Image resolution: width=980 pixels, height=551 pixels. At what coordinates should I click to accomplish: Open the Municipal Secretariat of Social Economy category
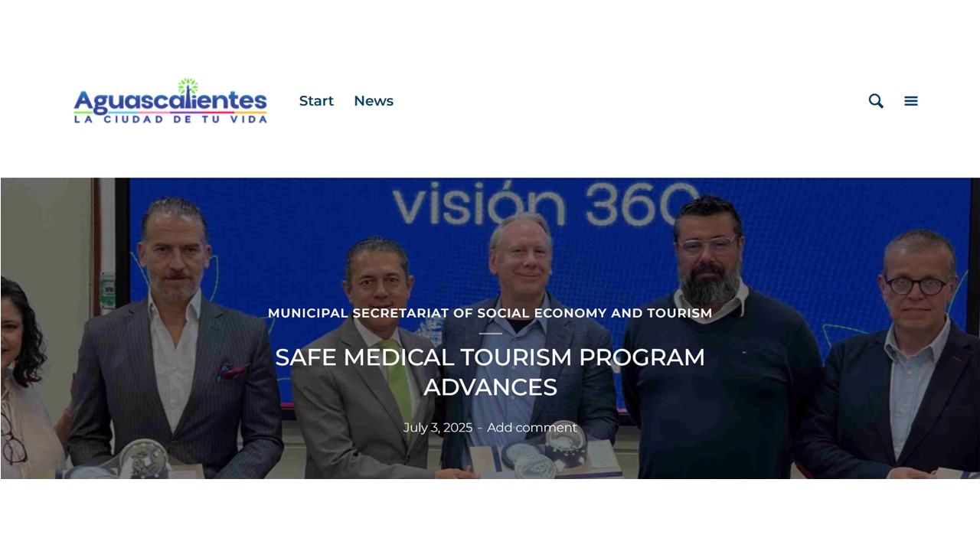click(x=490, y=313)
